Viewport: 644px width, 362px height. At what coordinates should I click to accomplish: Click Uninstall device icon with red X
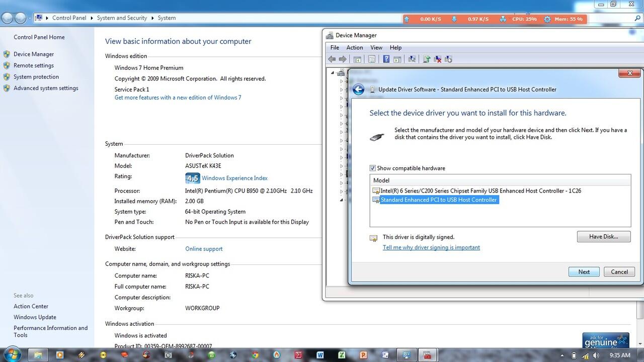438,59
